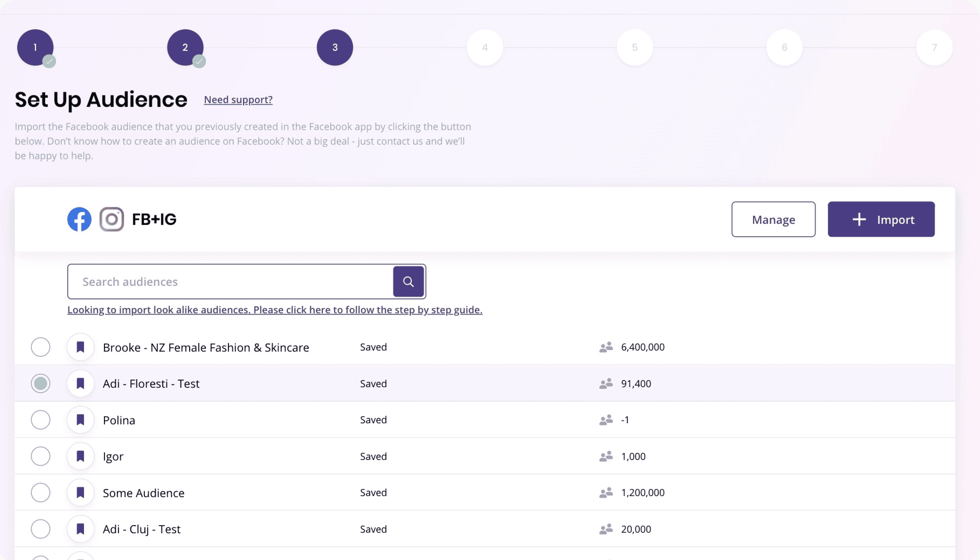This screenshot has width=980, height=560.
Task: Open the Need support? link
Action: coord(238,100)
